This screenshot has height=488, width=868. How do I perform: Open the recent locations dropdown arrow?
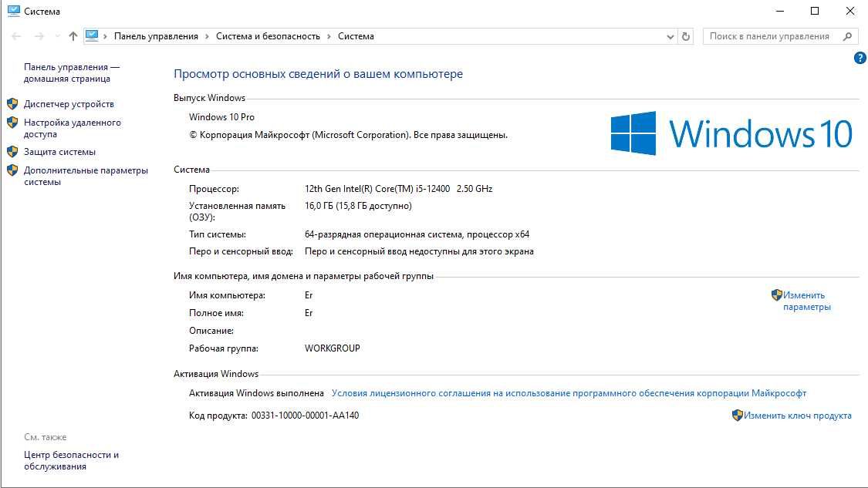57,36
